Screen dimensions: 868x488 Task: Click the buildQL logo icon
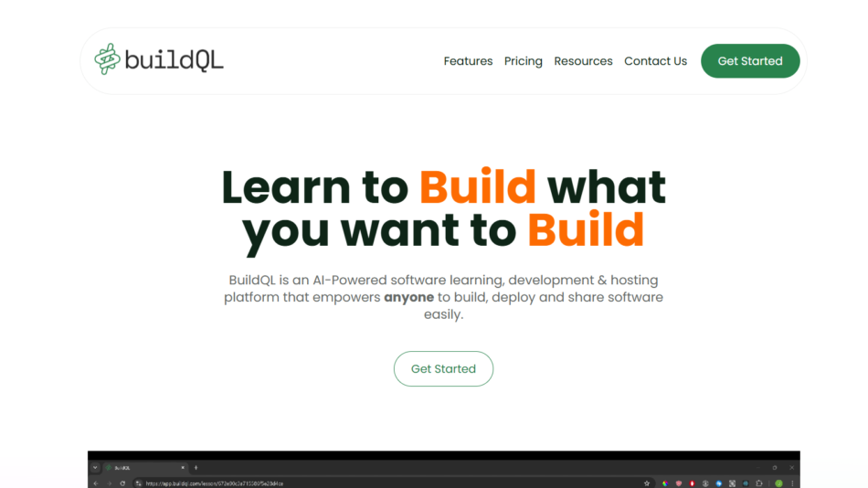(x=108, y=58)
